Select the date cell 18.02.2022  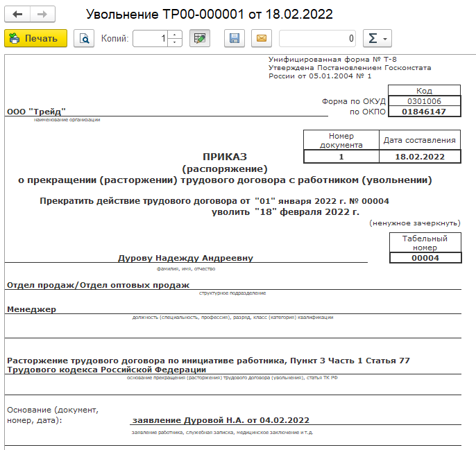click(x=420, y=157)
